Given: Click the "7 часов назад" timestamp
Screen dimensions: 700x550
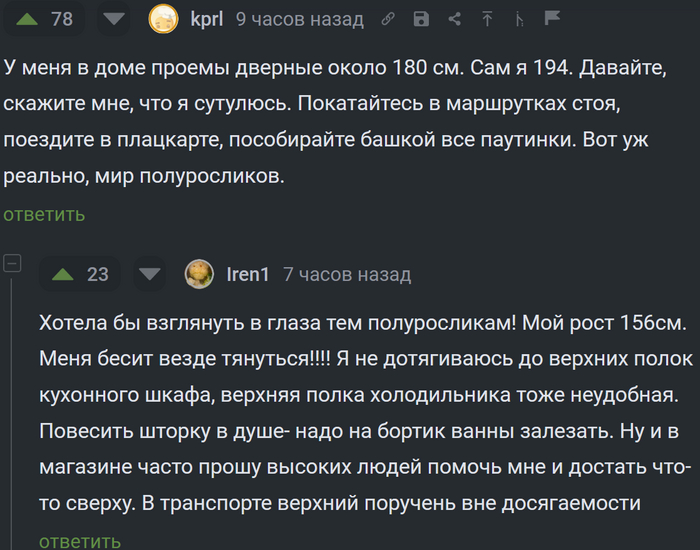Looking at the screenshot, I should click(347, 275).
